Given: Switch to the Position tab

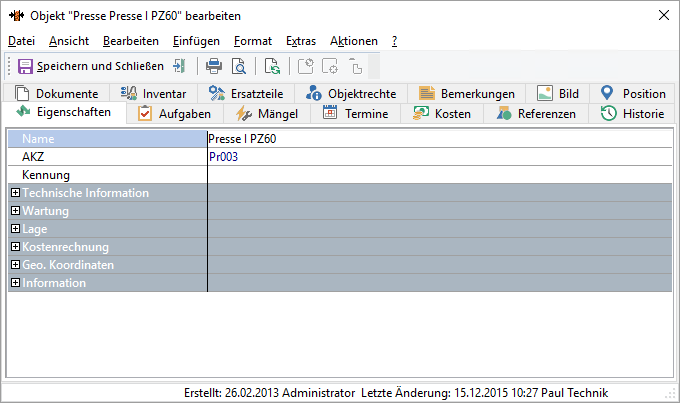Looking at the screenshot, I should click(632, 93).
